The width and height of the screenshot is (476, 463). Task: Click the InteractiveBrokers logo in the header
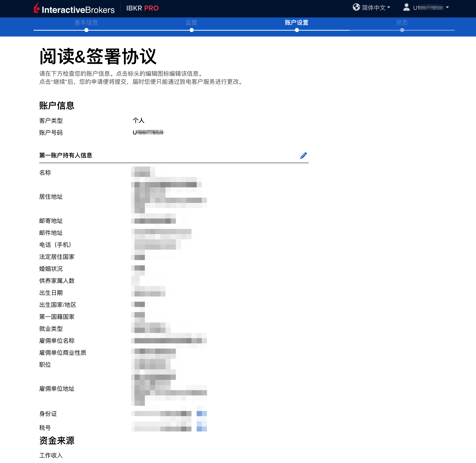coord(74,8)
